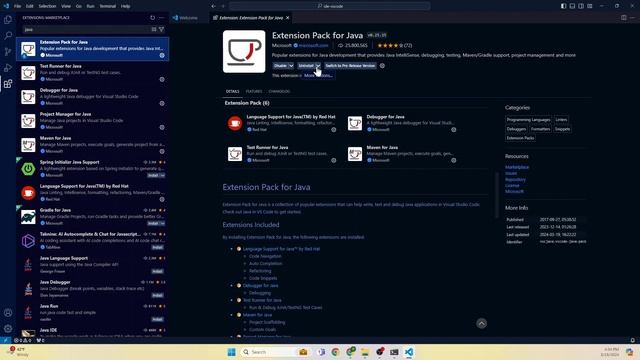Open the License resource link

(512, 185)
